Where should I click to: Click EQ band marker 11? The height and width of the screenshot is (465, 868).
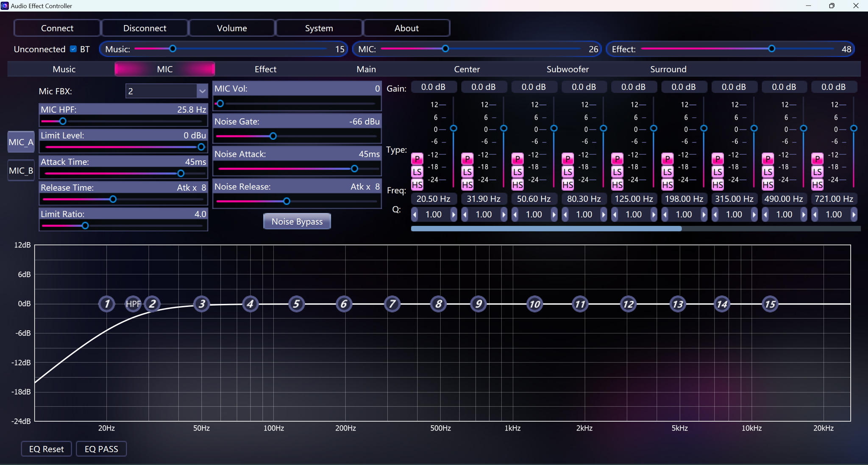(x=579, y=304)
